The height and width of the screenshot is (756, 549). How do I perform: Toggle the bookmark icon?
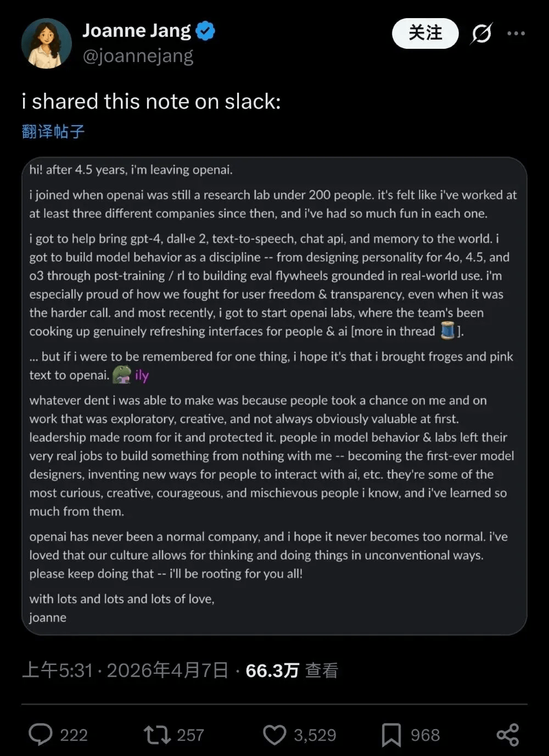pos(391,735)
